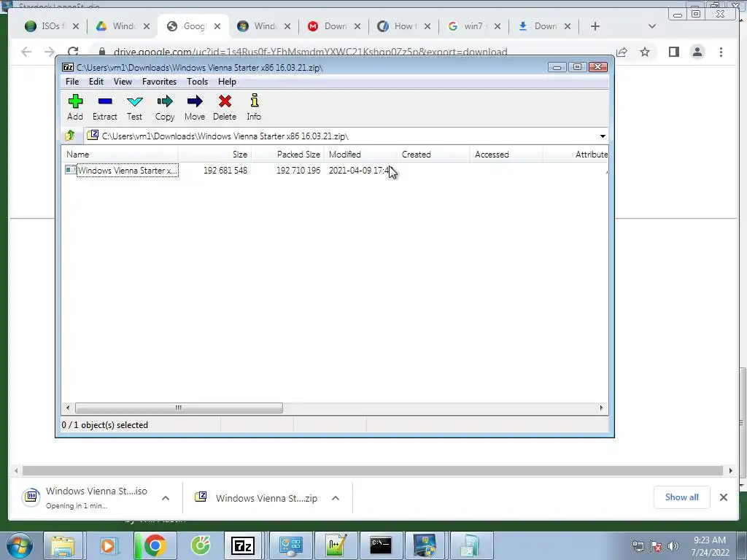Bookmark this page with star icon
The height and width of the screenshot is (560, 747).
click(x=645, y=52)
